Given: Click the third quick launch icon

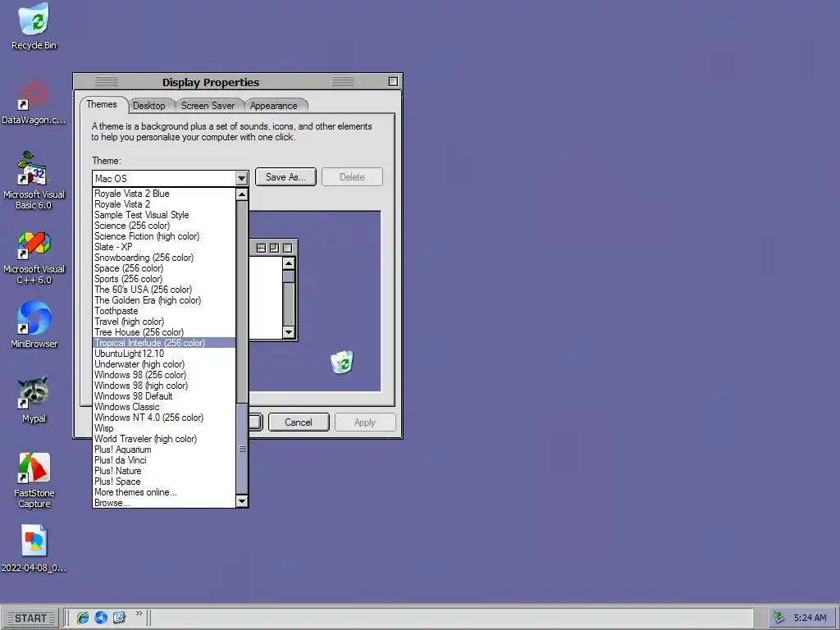Looking at the screenshot, I should click(x=119, y=618).
